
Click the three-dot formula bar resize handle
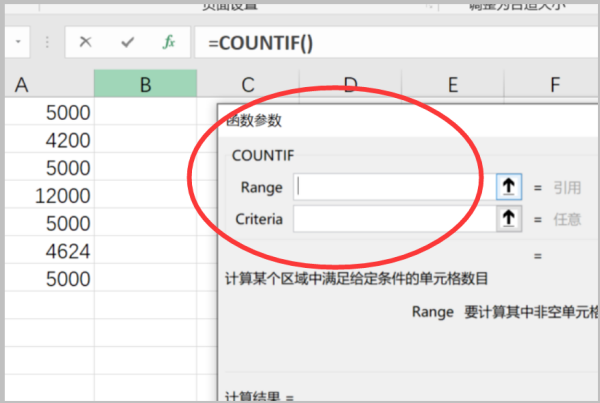pyautogui.click(x=47, y=42)
